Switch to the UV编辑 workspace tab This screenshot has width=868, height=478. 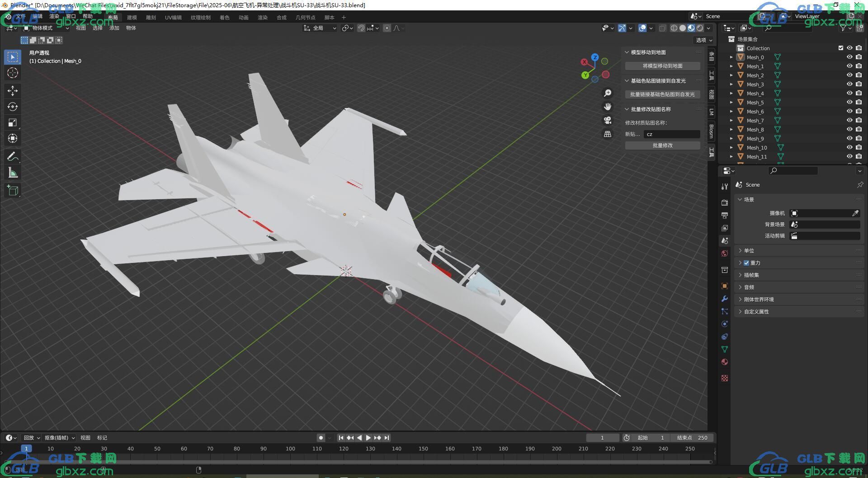click(173, 18)
